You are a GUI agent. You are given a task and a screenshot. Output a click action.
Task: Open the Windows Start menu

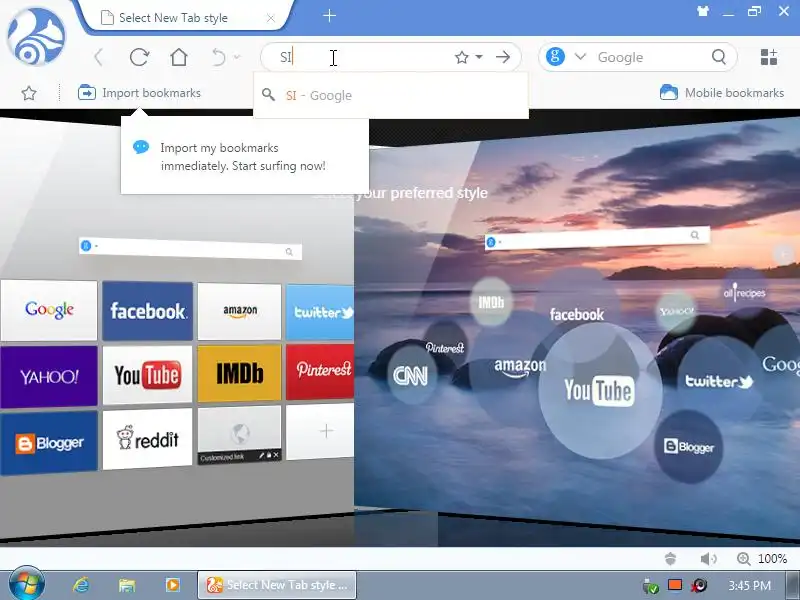click(26, 584)
